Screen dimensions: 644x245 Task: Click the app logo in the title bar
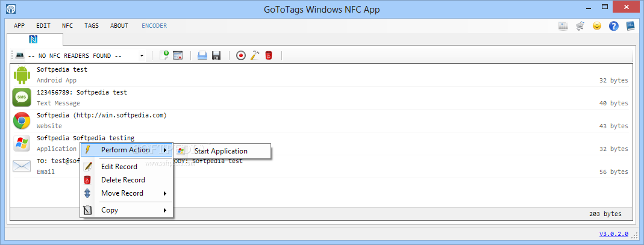click(x=11, y=8)
